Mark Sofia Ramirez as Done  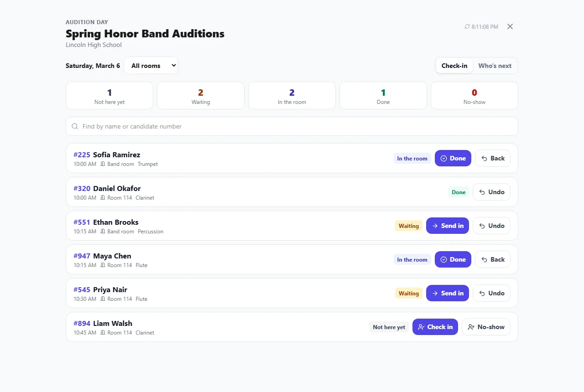click(x=453, y=158)
